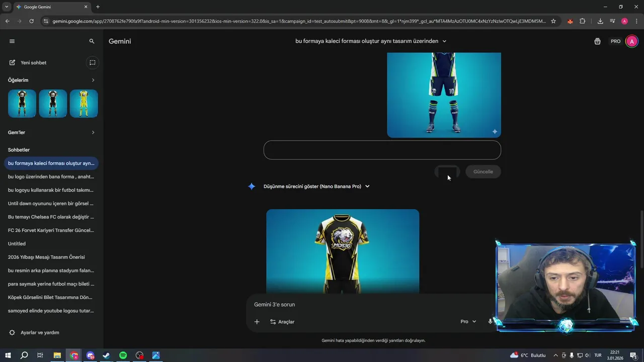Open chat 'para saymak yerine futbol maçı bileti'
Viewport: 644px width, 362px height.
coord(51,284)
